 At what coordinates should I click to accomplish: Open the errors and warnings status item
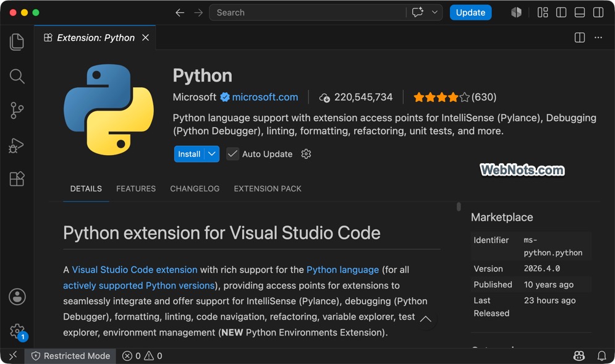click(142, 356)
